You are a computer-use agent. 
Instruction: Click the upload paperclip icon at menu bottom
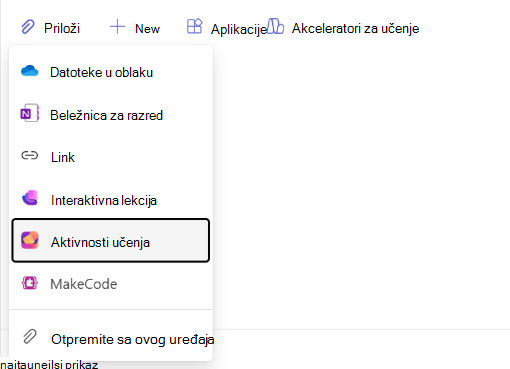tap(30, 337)
